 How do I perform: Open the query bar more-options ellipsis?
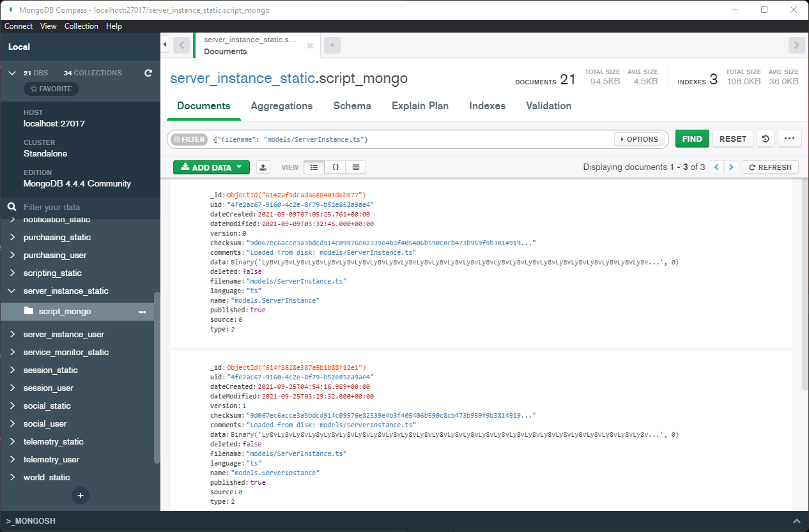pos(789,139)
